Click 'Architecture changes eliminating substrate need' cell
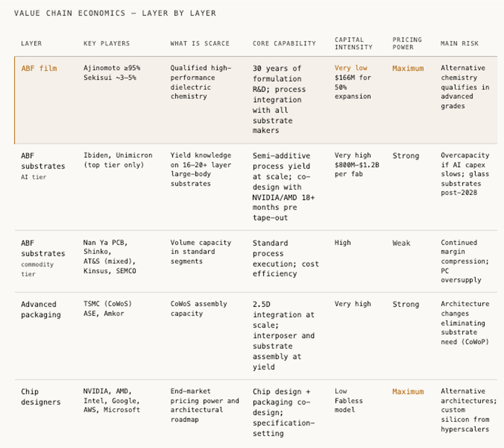Image resolution: width=504 pixels, height=448 pixels. (x=465, y=323)
